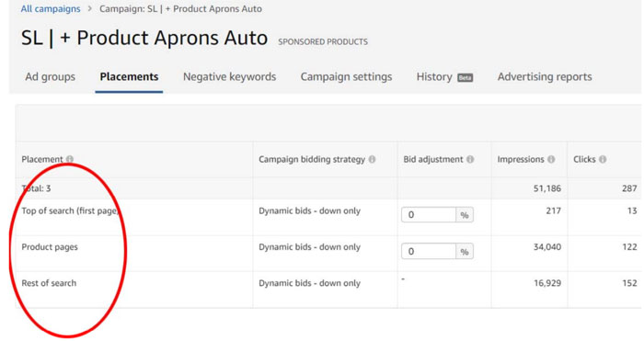Click the Rest of search placement label

[x=49, y=283]
